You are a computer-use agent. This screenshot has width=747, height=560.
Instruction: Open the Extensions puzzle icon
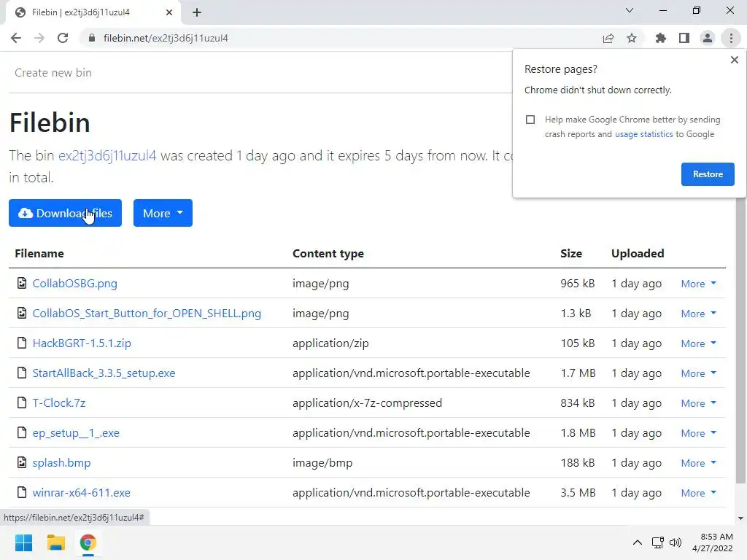[661, 38]
